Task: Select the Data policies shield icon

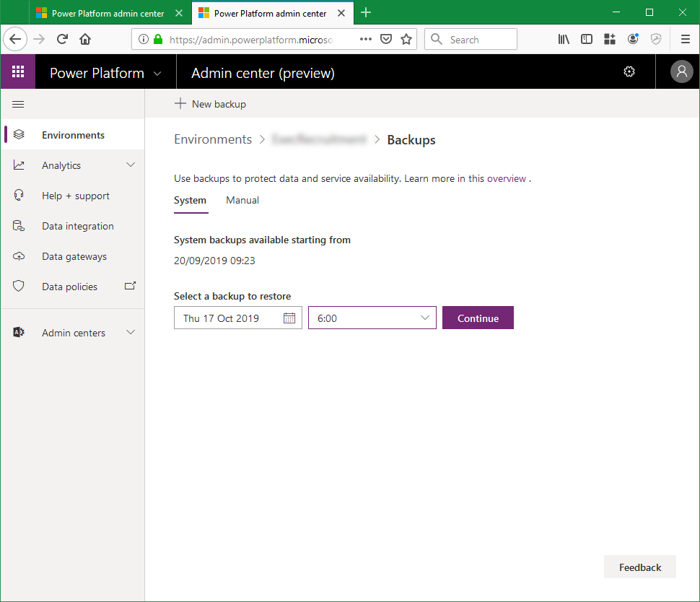Action: pyautogui.click(x=19, y=286)
